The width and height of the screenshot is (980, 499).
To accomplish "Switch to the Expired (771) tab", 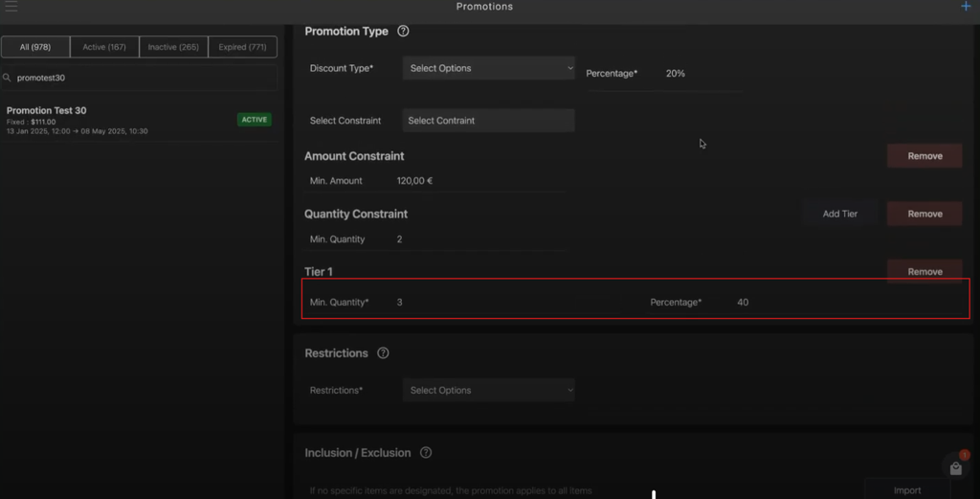I will [x=242, y=47].
